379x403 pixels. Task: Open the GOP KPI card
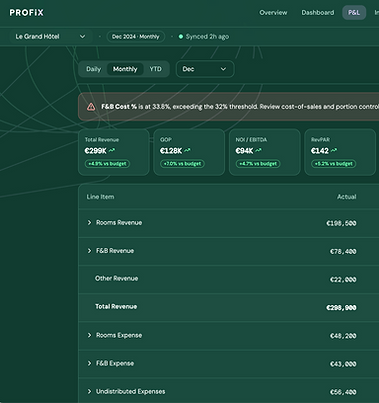coord(189,152)
